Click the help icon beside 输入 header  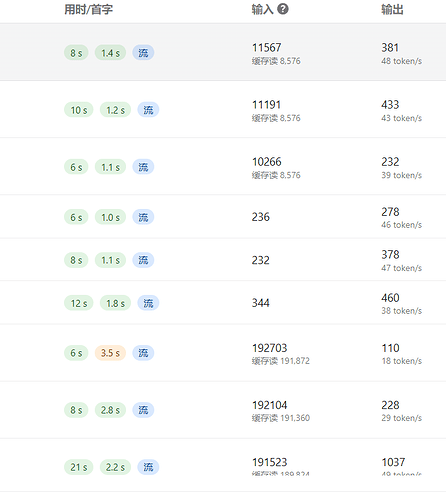point(283,9)
